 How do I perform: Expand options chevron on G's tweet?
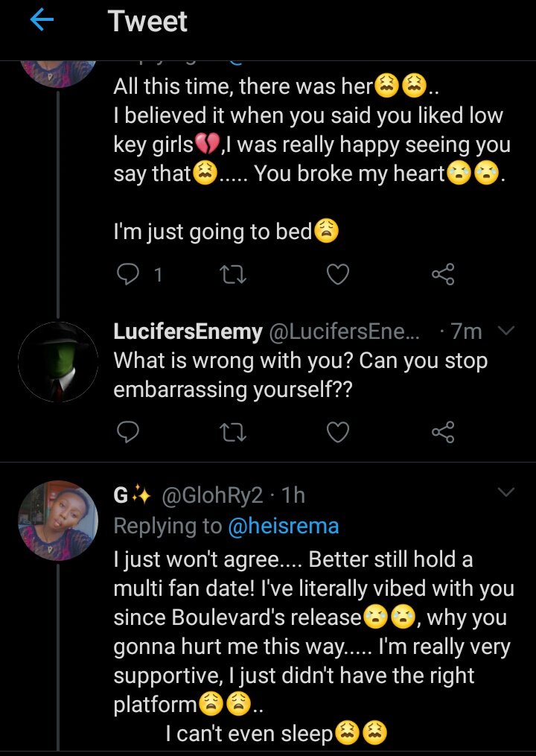(505, 492)
